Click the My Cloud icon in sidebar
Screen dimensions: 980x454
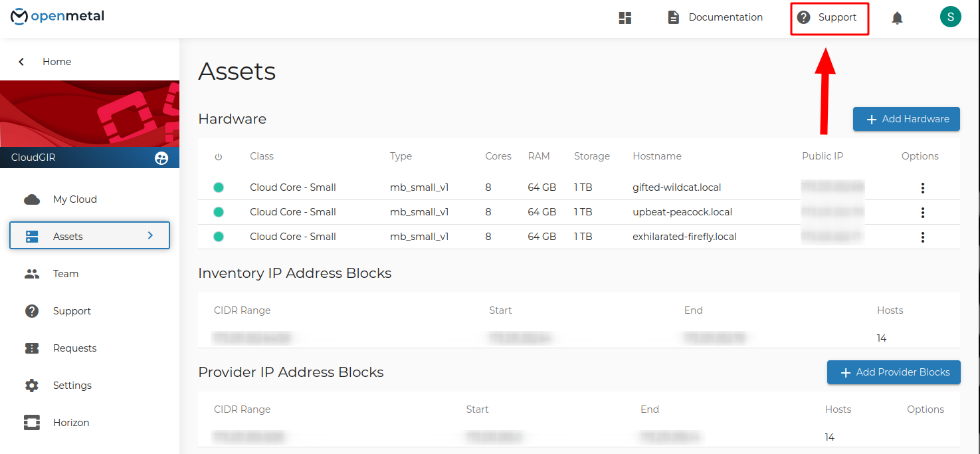(x=32, y=199)
